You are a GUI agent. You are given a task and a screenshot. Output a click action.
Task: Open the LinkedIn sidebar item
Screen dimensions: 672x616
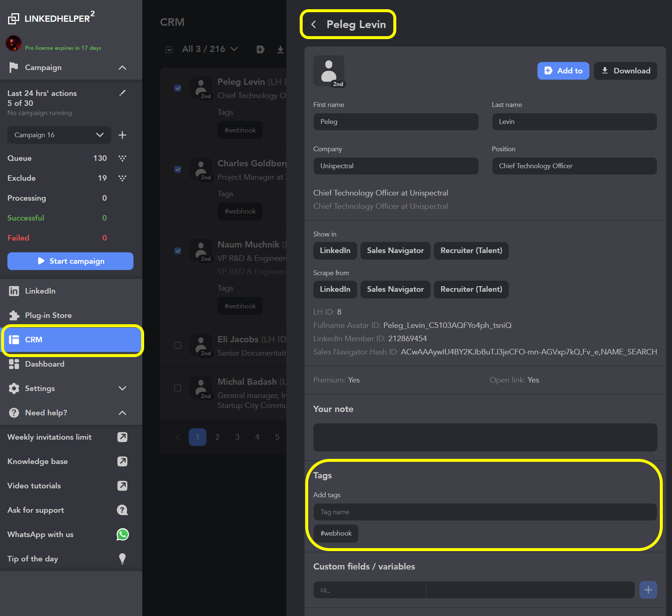(71, 291)
